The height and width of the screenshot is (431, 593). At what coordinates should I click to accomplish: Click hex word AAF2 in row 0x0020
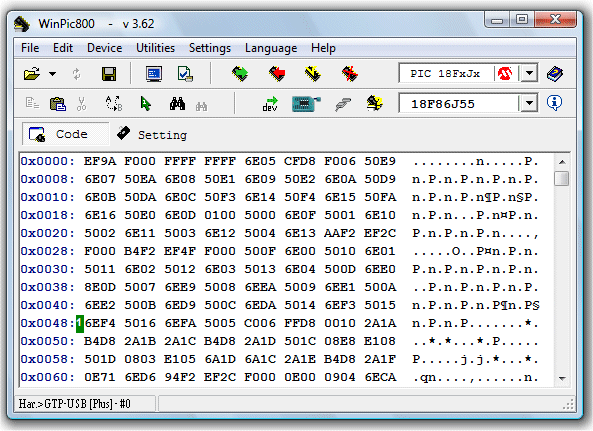[340, 233]
